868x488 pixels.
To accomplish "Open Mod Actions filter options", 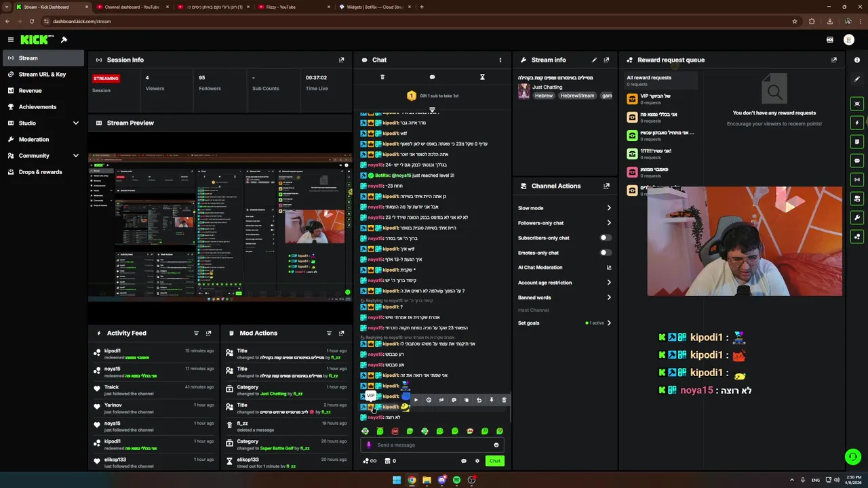I will pyautogui.click(x=329, y=333).
